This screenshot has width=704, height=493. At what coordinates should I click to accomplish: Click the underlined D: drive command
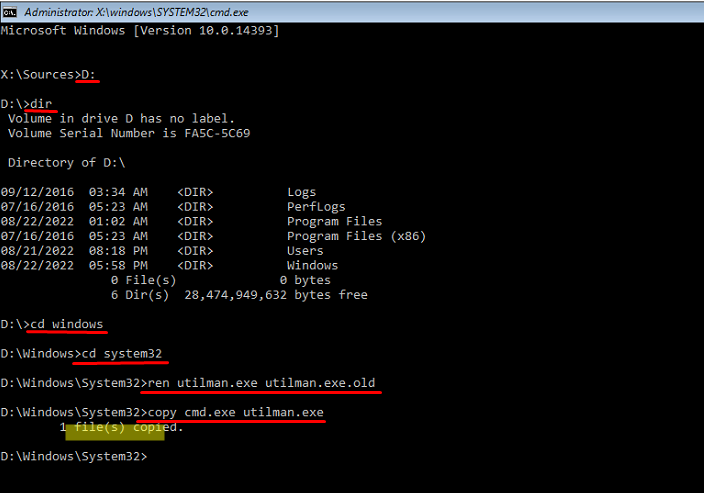pos(88,74)
